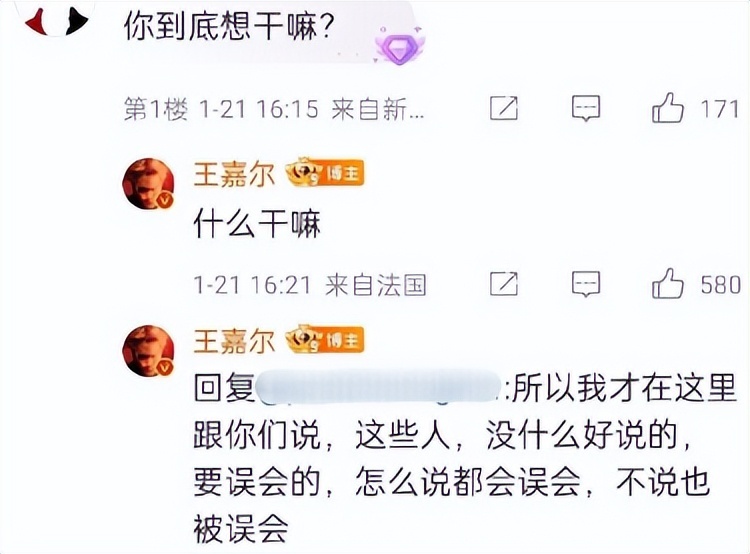The image size is (750, 554).
Task: Open 王嘉尔's avatar on first reply
Action: 148,184
